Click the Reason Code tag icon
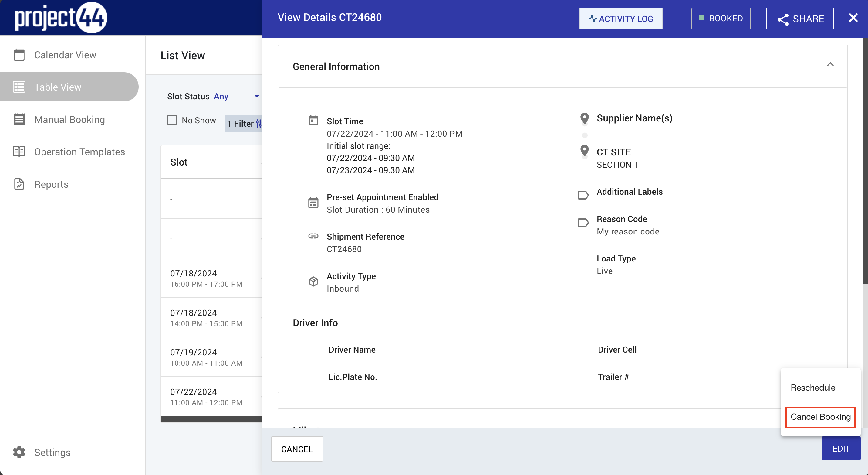The height and width of the screenshot is (475, 868). pos(583,223)
